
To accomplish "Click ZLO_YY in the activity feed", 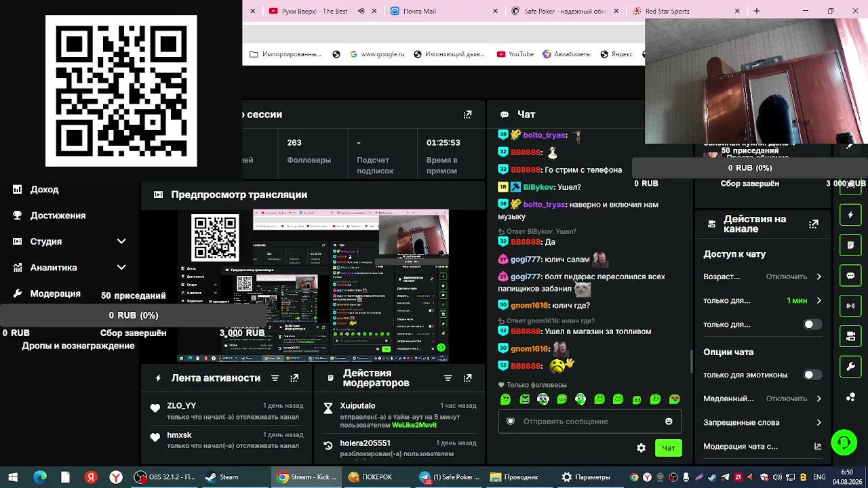I will tap(182, 406).
